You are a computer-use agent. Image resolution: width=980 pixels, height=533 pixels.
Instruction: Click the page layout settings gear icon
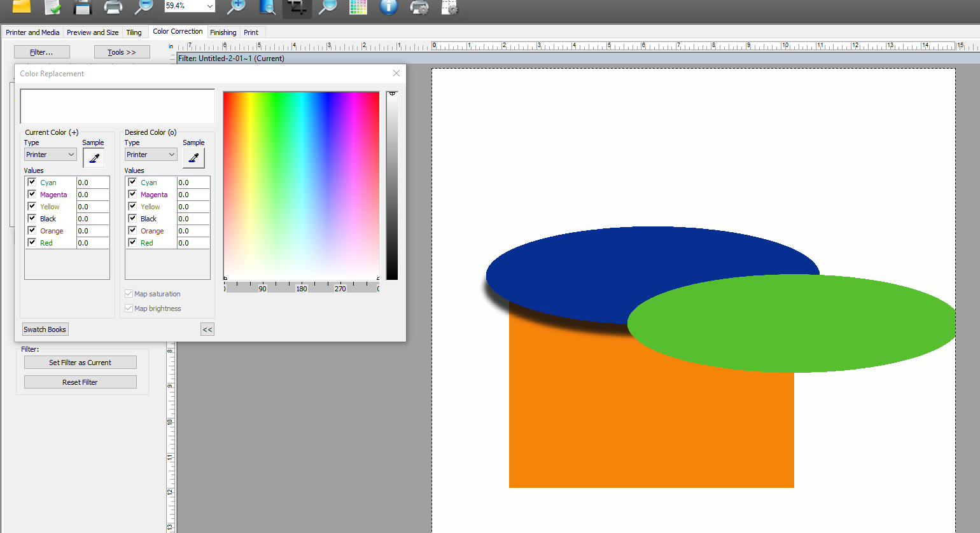click(x=450, y=7)
